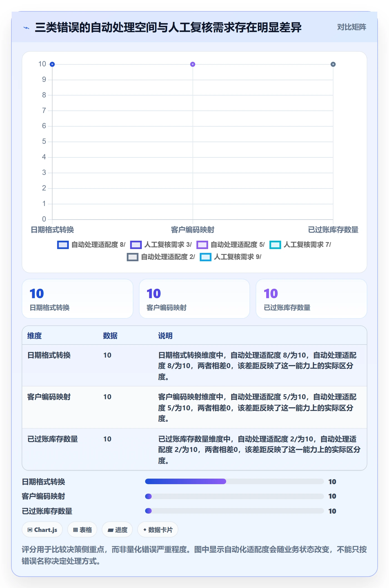Click x-axis label 日期格式转换 in chart

point(52,230)
